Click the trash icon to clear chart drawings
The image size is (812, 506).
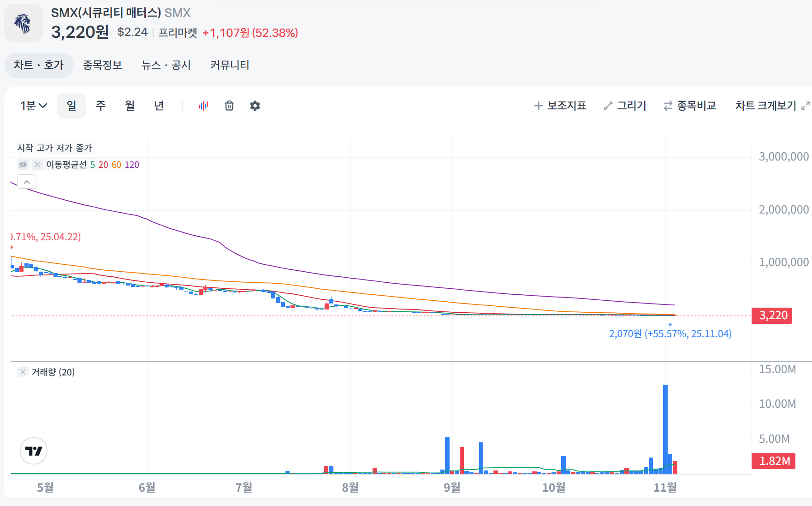[229, 106]
